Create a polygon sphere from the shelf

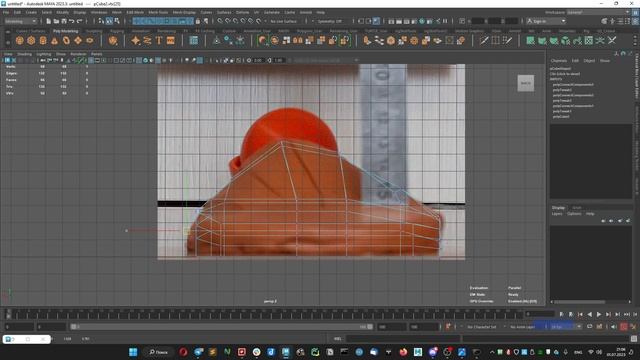20,40
